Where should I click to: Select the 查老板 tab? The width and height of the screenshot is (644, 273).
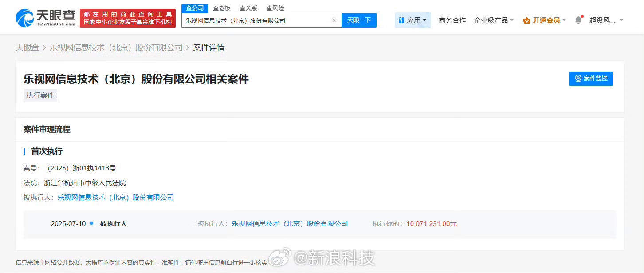tap(222, 8)
